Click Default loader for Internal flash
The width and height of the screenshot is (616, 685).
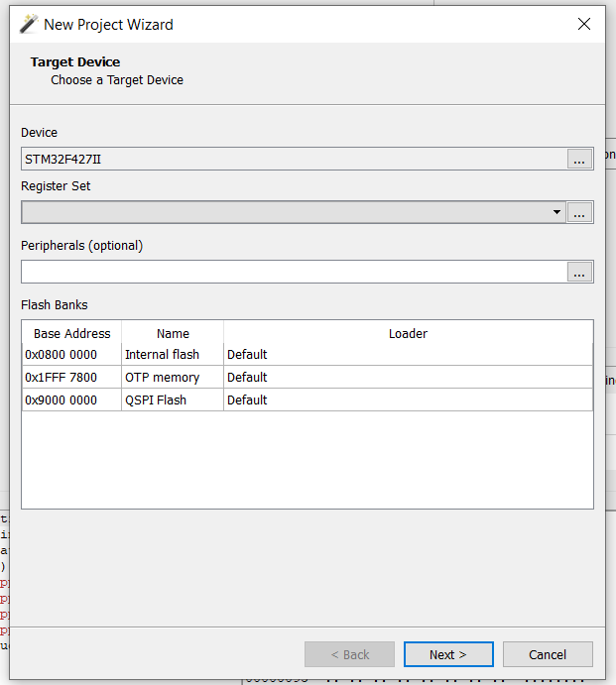click(408, 354)
